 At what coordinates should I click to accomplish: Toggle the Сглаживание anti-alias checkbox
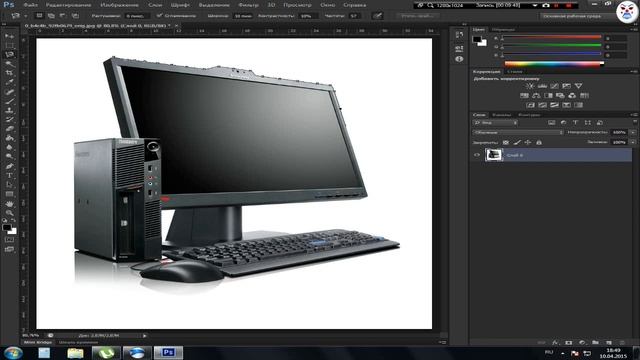click(x=160, y=16)
